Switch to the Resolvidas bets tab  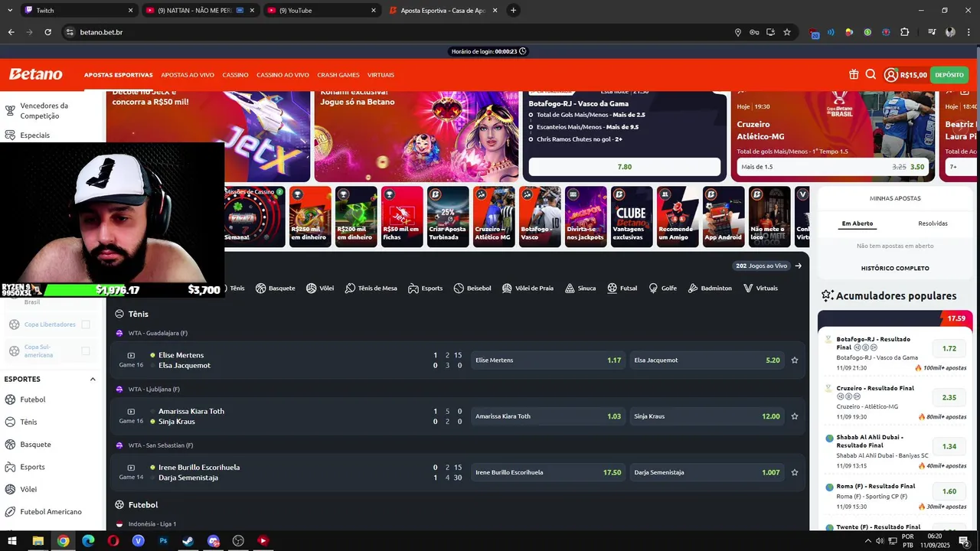click(x=933, y=223)
